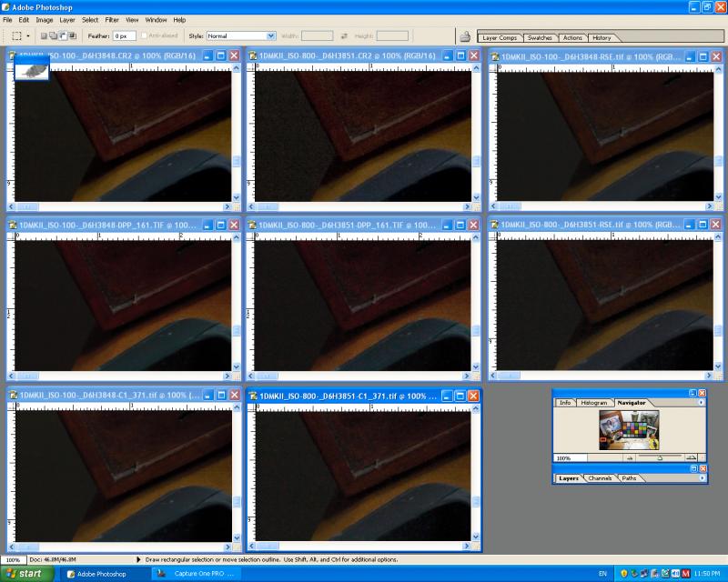Viewport: 728px width, 582px height.
Task: Switch to Capture One PRO taskbar button
Action: pos(196,574)
